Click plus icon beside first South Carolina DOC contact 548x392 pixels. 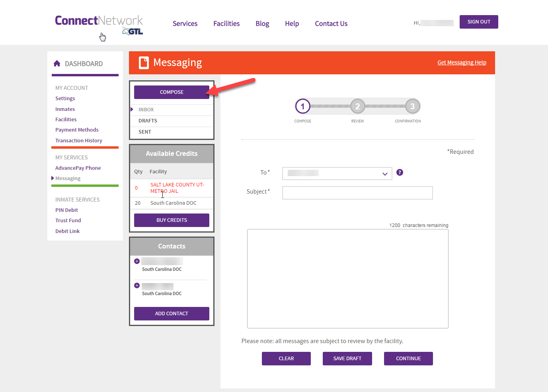click(x=137, y=261)
